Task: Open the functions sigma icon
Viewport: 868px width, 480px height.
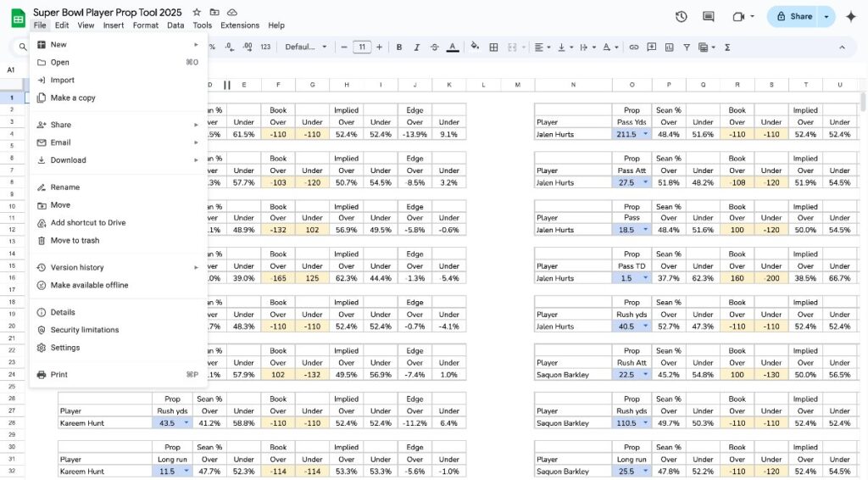Action: pos(727,47)
